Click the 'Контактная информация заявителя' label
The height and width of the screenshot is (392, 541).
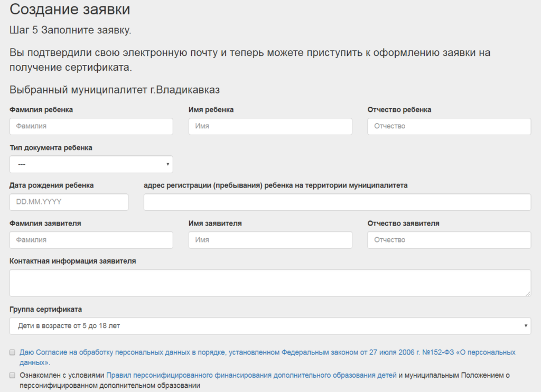tap(73, 261)
